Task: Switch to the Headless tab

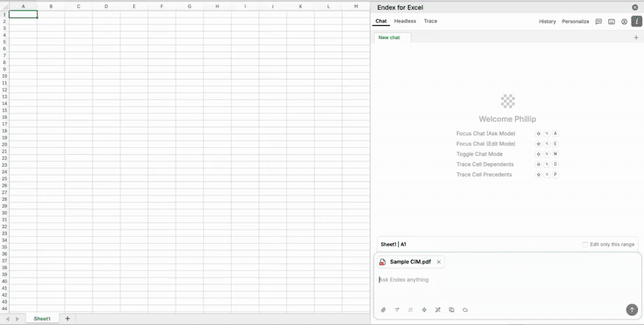Action: pos(405,21)
